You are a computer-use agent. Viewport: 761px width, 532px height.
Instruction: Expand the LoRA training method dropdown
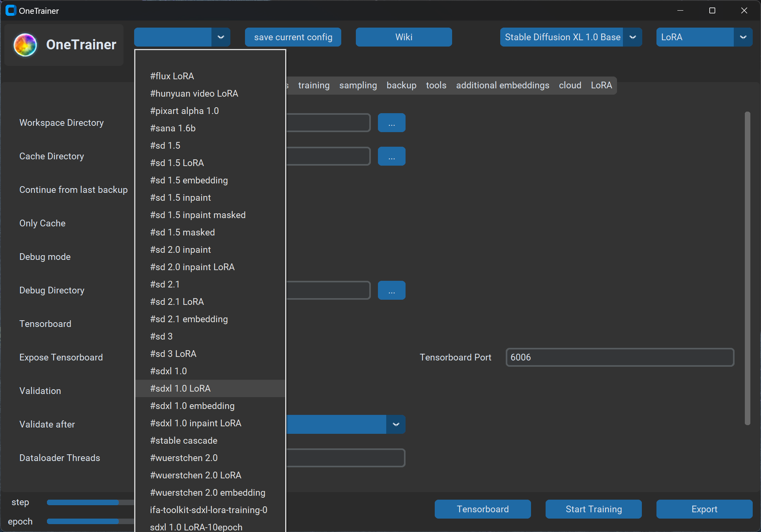tap(743, 37)
